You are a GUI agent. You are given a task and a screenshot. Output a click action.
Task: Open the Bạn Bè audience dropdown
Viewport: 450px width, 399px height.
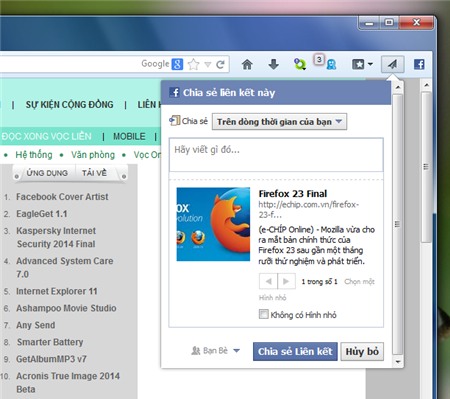tap(215, 351)
